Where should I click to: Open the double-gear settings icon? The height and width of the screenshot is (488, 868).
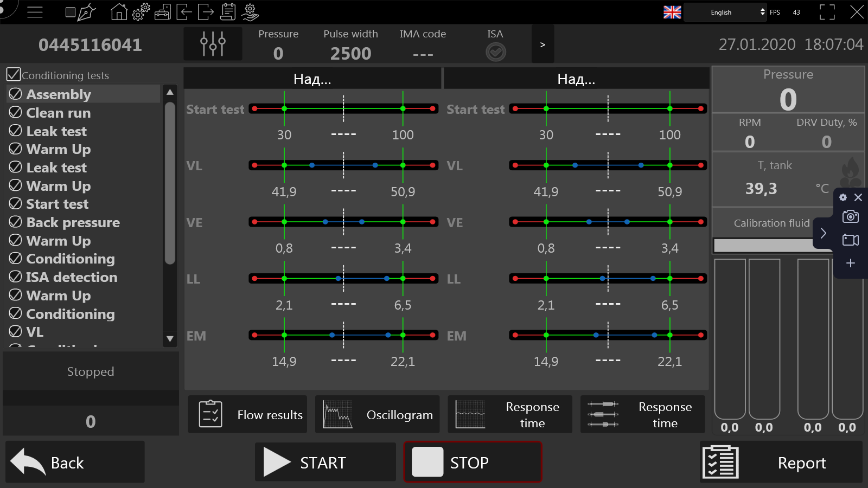141,12
